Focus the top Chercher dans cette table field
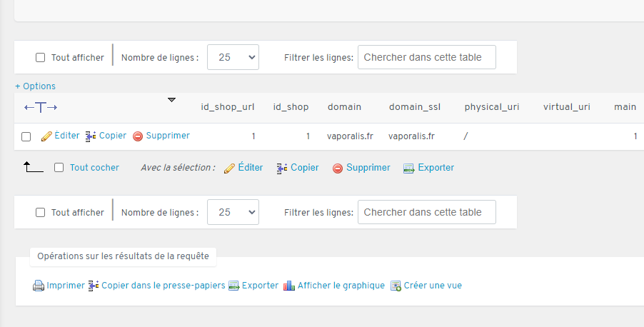644x327 pixels. click(426, 58)
